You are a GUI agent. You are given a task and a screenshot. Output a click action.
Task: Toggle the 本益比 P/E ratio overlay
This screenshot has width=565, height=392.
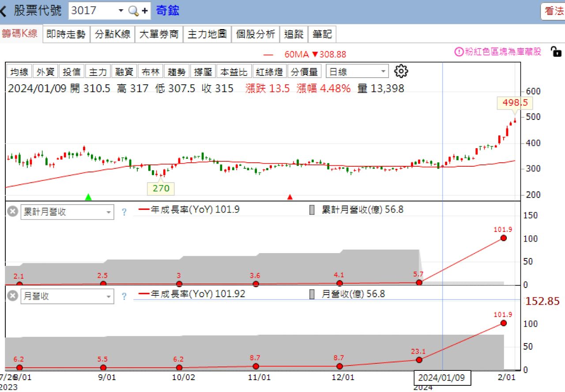[234, 71]
